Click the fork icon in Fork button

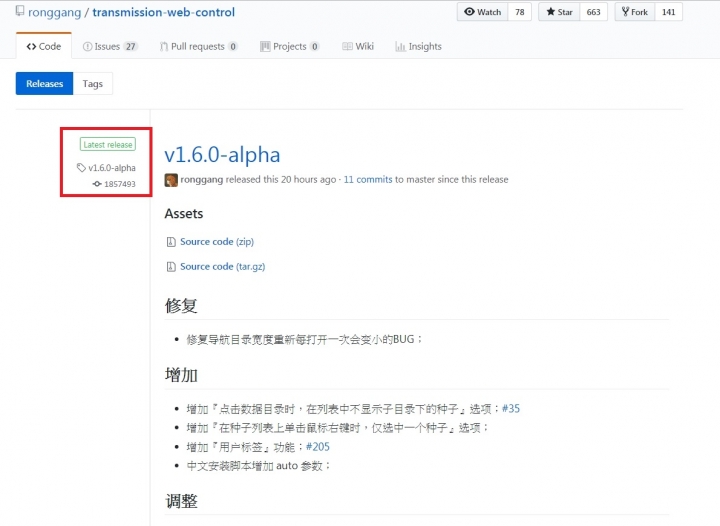coord(625,11)
